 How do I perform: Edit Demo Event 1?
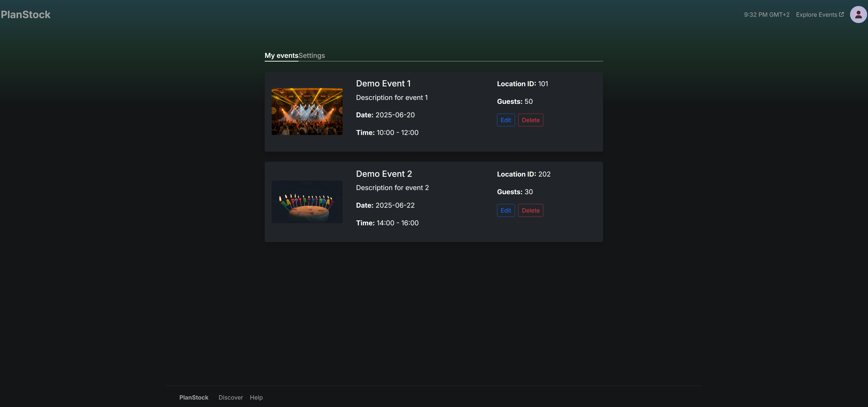point(505,120)
